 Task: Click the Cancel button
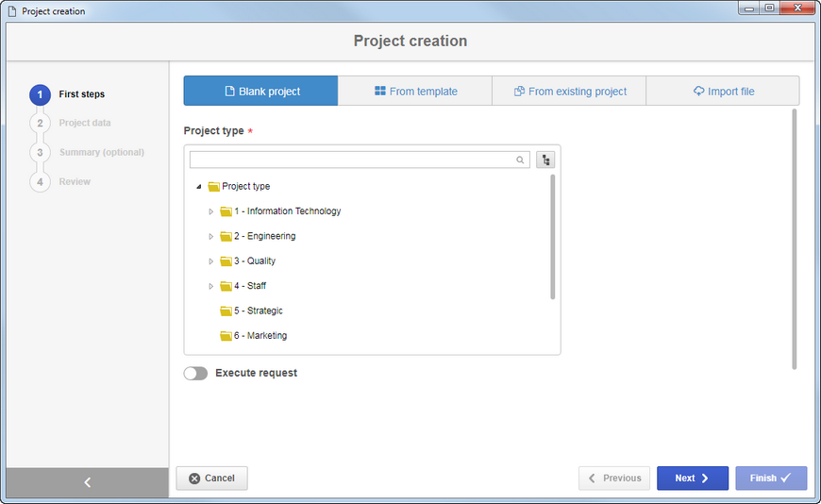tap(211, 478)
